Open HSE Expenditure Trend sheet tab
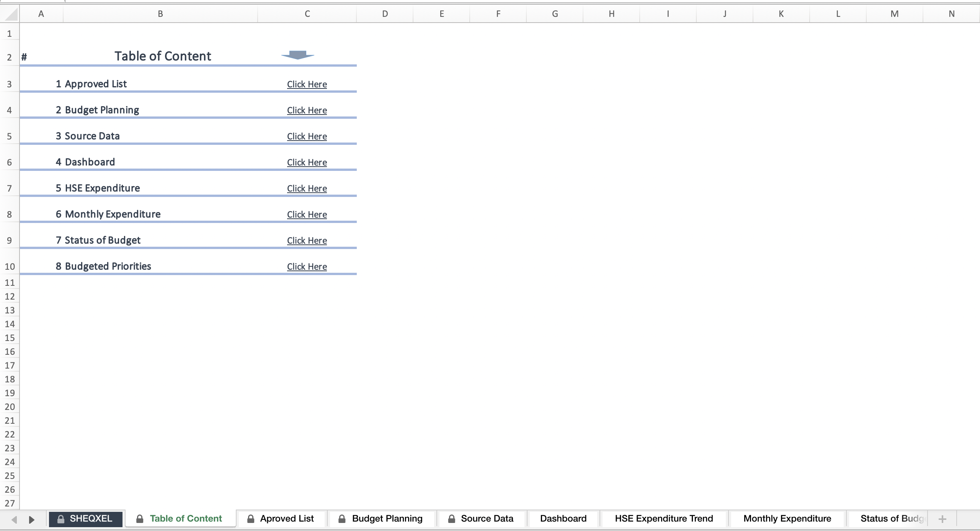The height and width of the screenshot is (531, 980). pos(664,519)
